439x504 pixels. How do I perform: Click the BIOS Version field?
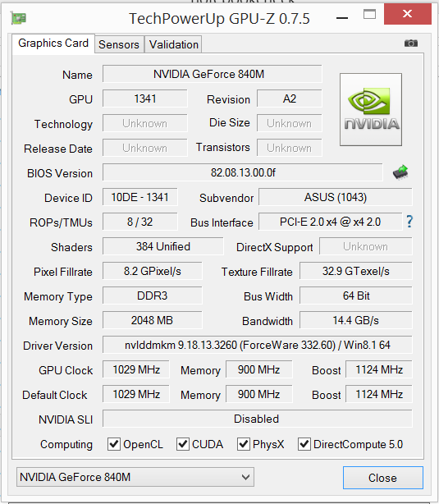[243, 172]
